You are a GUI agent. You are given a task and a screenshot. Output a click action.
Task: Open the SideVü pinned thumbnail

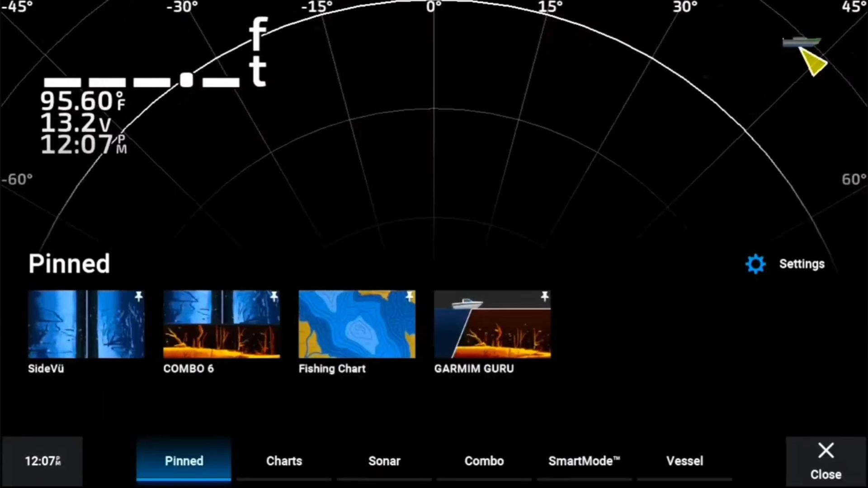(x=86, y=324)
